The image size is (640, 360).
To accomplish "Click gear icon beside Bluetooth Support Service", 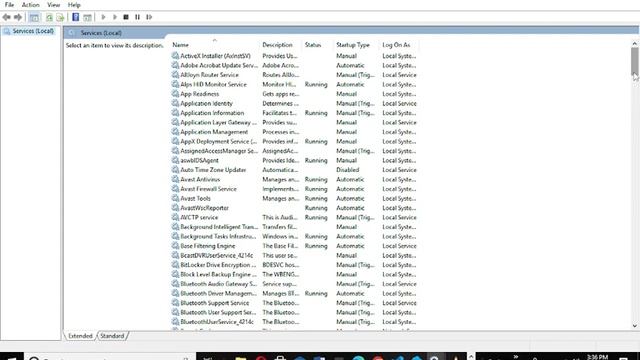I will coord(175,303).
